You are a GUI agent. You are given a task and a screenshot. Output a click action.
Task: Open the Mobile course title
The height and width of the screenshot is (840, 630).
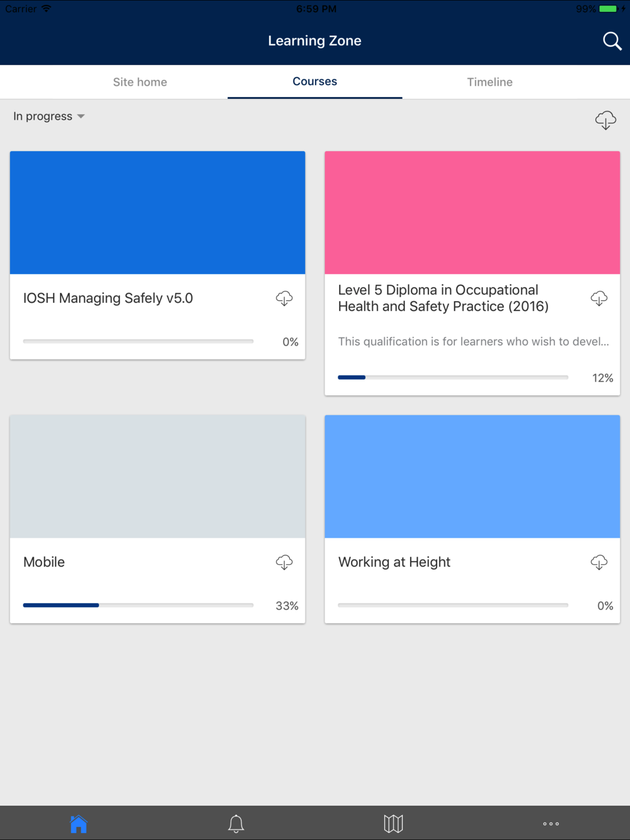pos(44,562)
